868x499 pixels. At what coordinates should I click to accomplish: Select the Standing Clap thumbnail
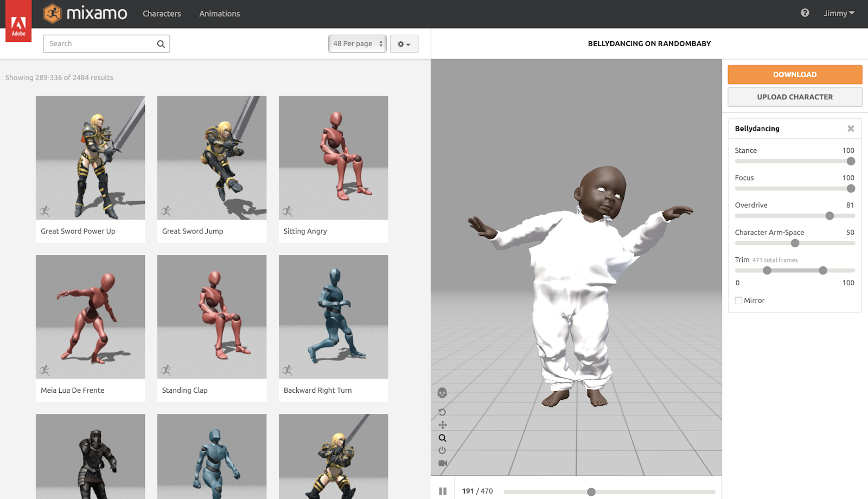212,317
